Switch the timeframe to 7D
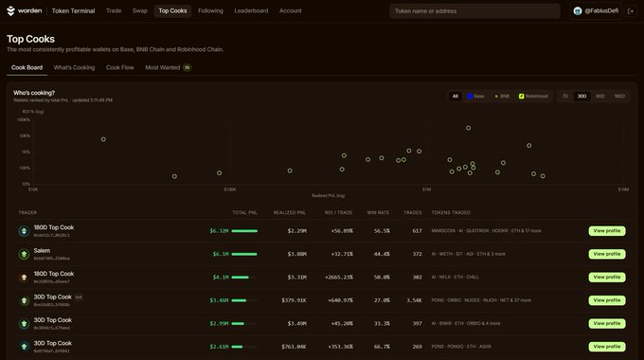This screenshot has height=360, width=644. point(565,97)
